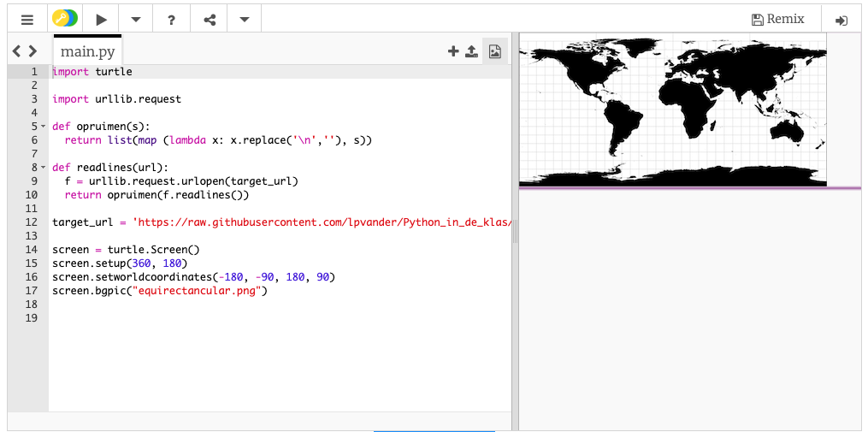Click the lambda return line of opruimen
The image size is (868, 432).
pyautogui.click(x=218, y=140)
